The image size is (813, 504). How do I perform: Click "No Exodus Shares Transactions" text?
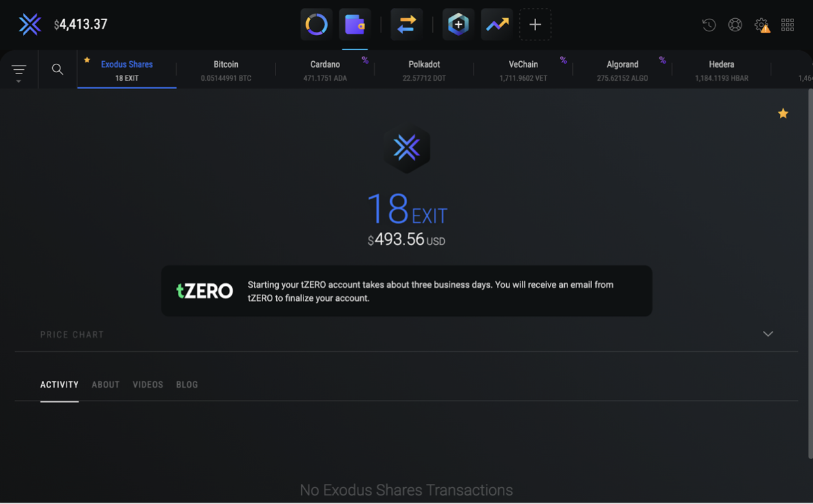pos(406,490)
